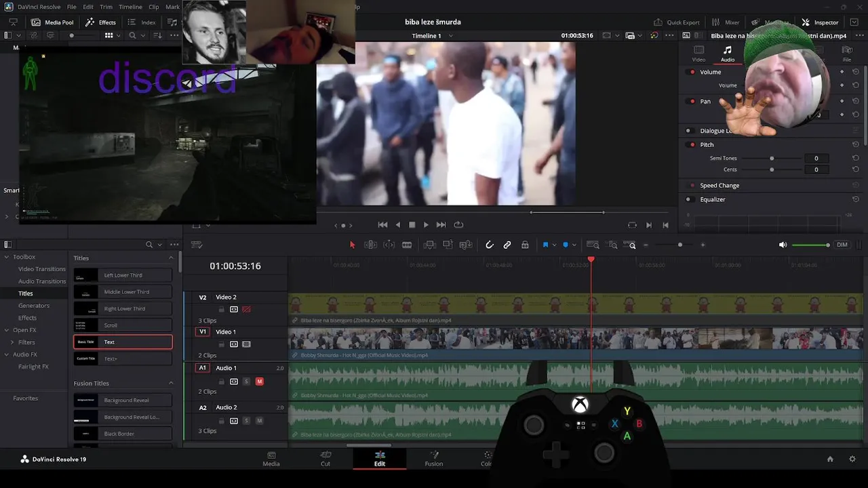The height and width of the screenshot is (488, 868).
Task: Switch to the Fusion page
Action: (434, 459)
